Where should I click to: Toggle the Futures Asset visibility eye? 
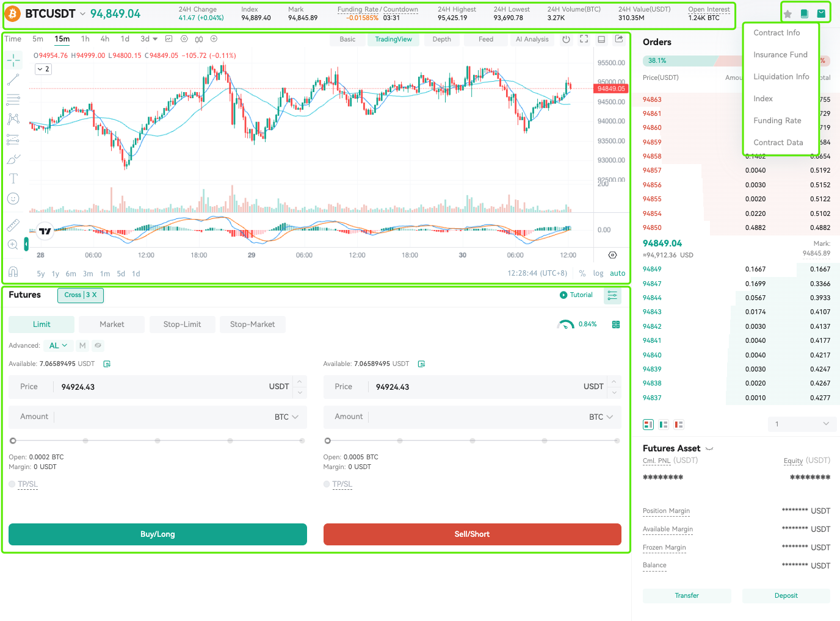point(709,449)
